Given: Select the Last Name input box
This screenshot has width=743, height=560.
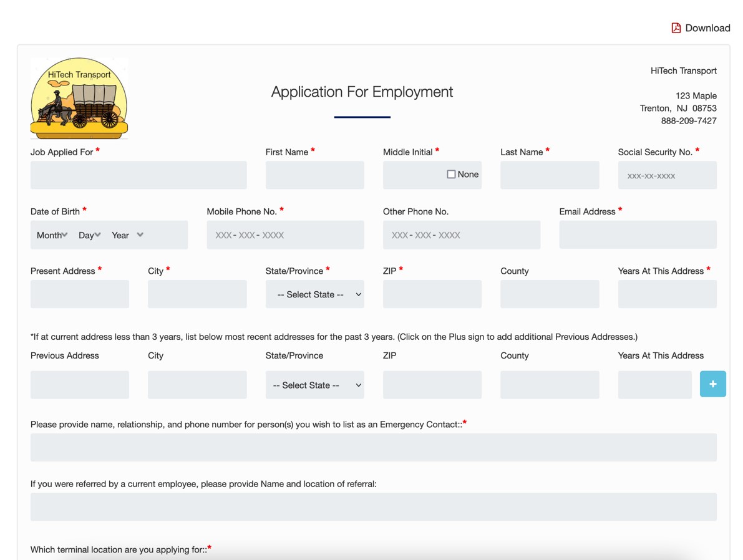Looking at the screenshot, I should click(x=550, y=175).
